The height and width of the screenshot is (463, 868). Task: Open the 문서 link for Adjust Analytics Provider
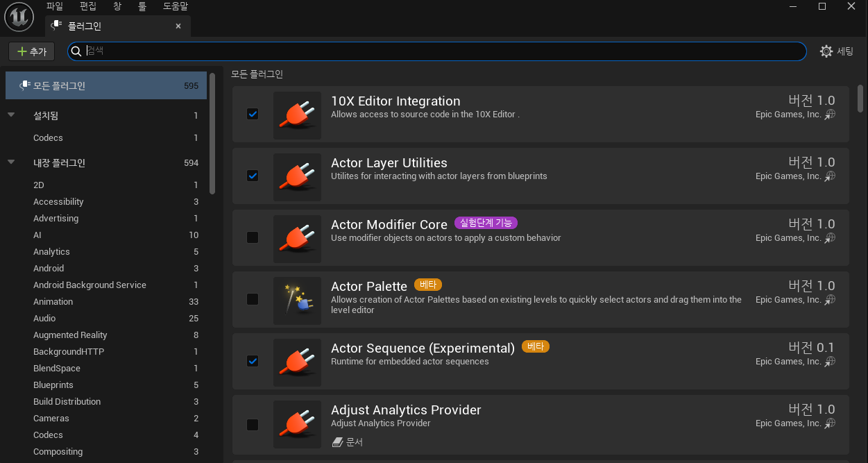(x=348, y=441)
